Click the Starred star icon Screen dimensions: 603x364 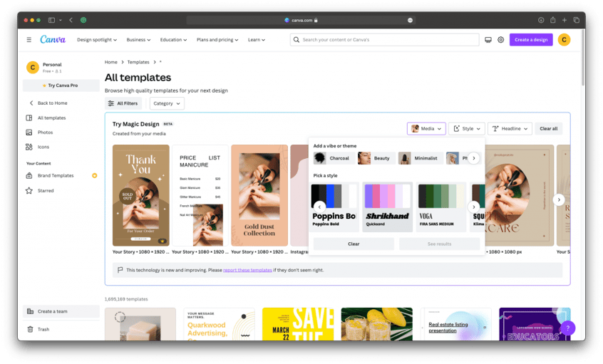tap(29, 191)
